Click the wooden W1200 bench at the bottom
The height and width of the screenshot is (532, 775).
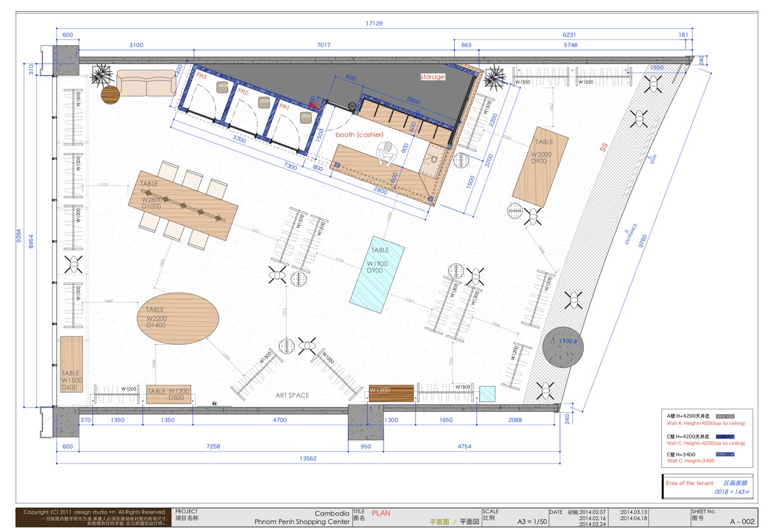tap(391, 394)
